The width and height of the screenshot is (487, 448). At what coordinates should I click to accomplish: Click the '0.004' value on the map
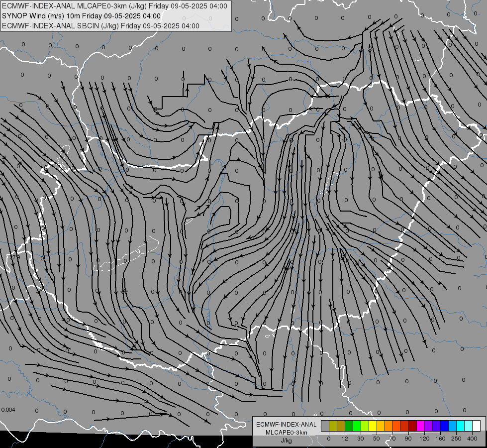click(x=8, y=410)
